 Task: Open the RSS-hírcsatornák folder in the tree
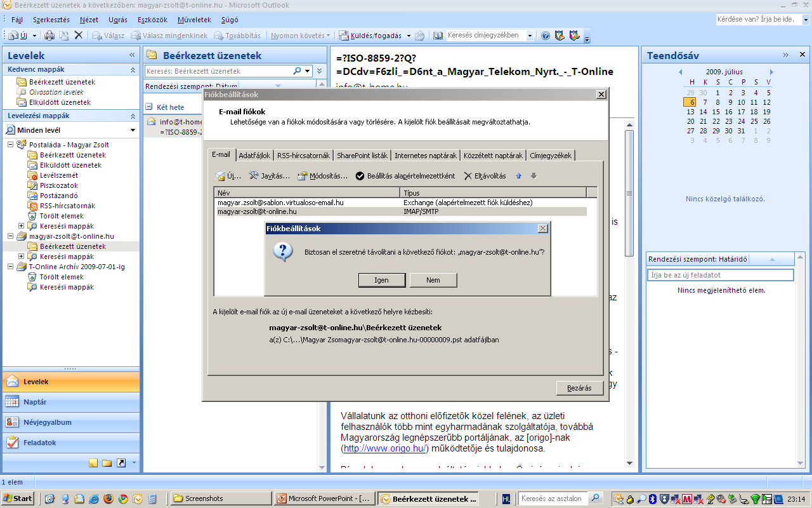[x=67, y=206]
